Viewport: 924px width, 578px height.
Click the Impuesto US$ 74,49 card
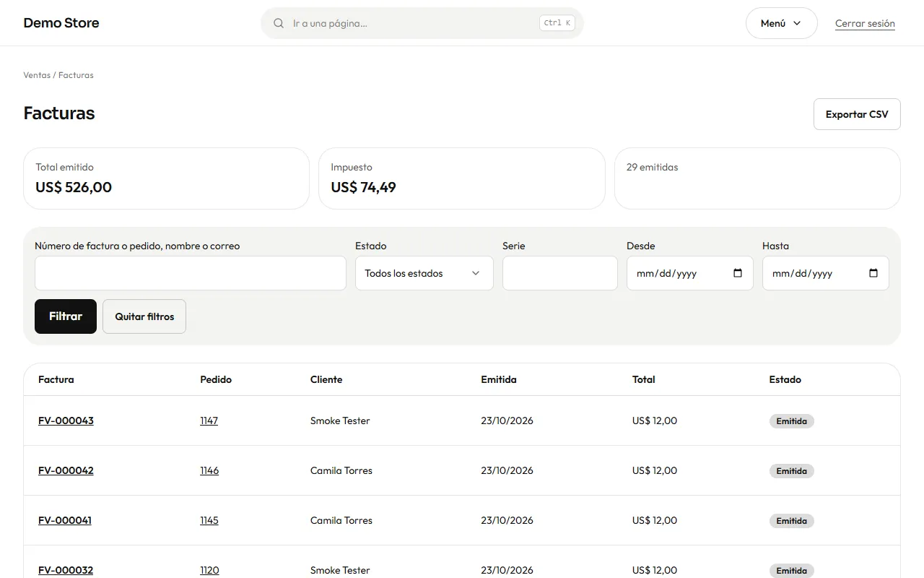point(462,178)
